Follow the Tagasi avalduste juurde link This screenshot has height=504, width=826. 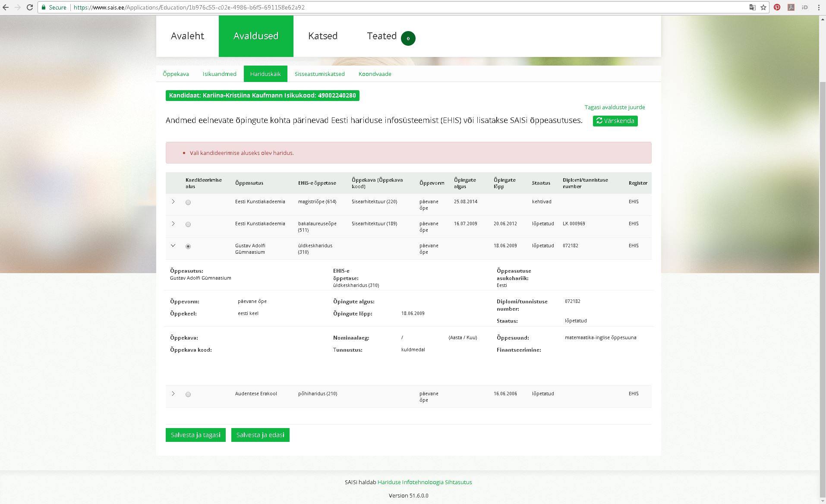615,107
